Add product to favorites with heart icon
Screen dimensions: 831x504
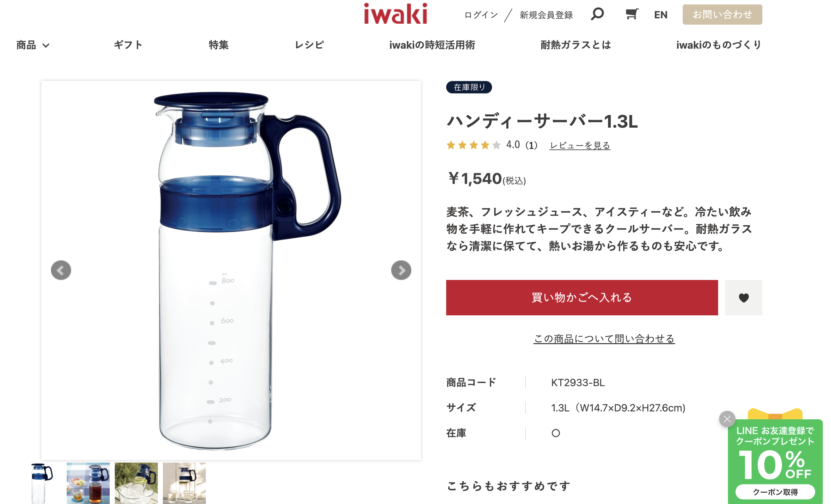tap(743, 297)
